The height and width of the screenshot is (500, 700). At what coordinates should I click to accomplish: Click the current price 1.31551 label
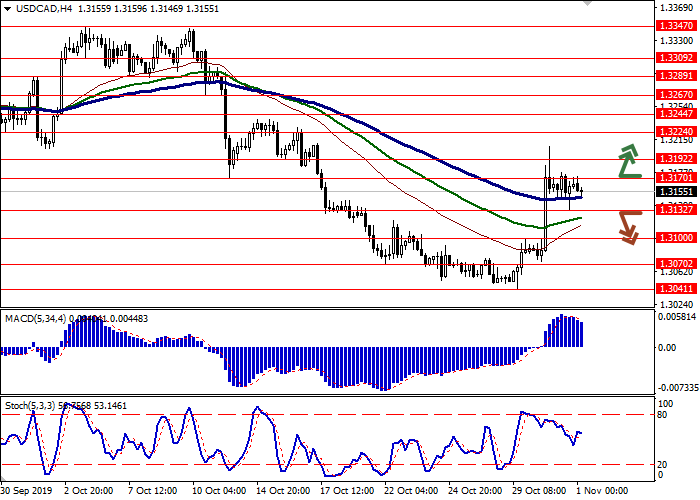[673, 191]
